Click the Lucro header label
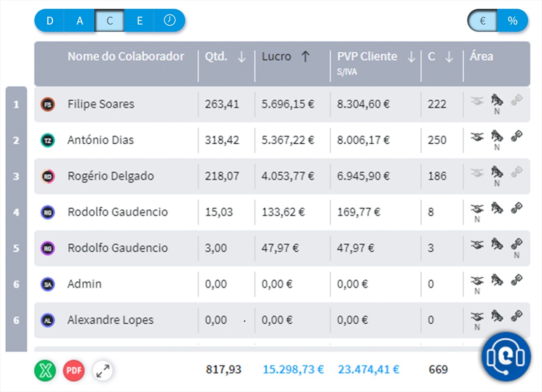The height and width of the screenshot is (392, 542). pos(276,56)
